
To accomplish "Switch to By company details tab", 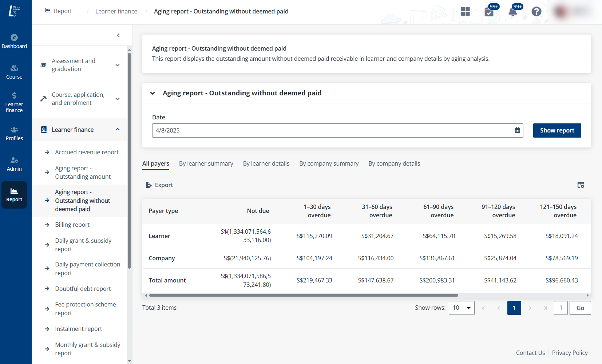I will tap(394, 164).
